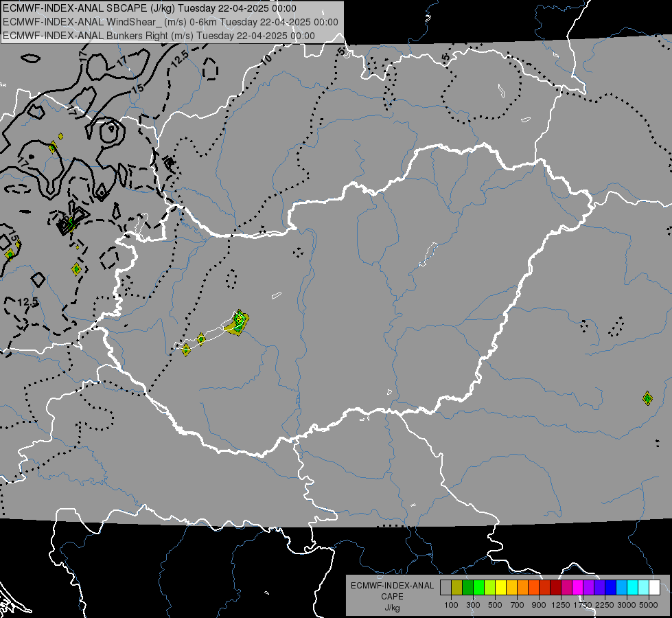Select the CAPE label in legend
672x618 pixels.
pyautogui.click(x=392, y=597)
